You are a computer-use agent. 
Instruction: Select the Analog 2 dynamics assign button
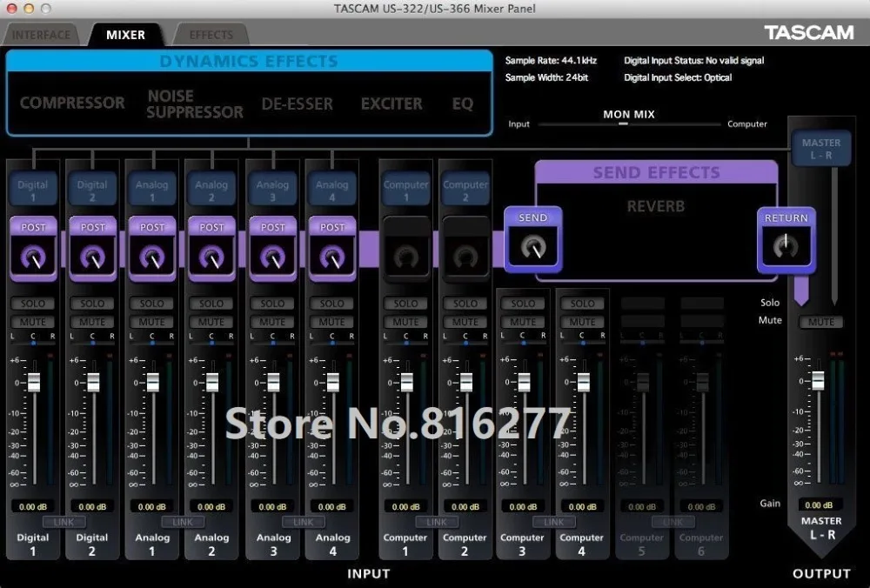[x=211, y=190]
